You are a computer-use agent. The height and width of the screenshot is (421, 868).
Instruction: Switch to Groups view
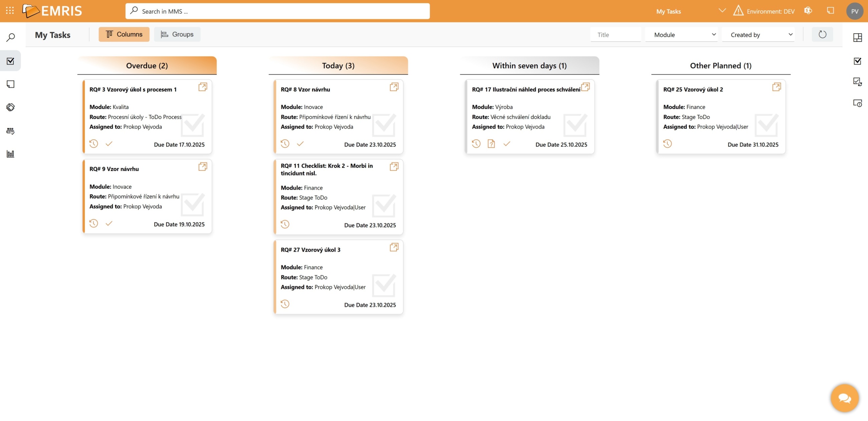[177, 34]
